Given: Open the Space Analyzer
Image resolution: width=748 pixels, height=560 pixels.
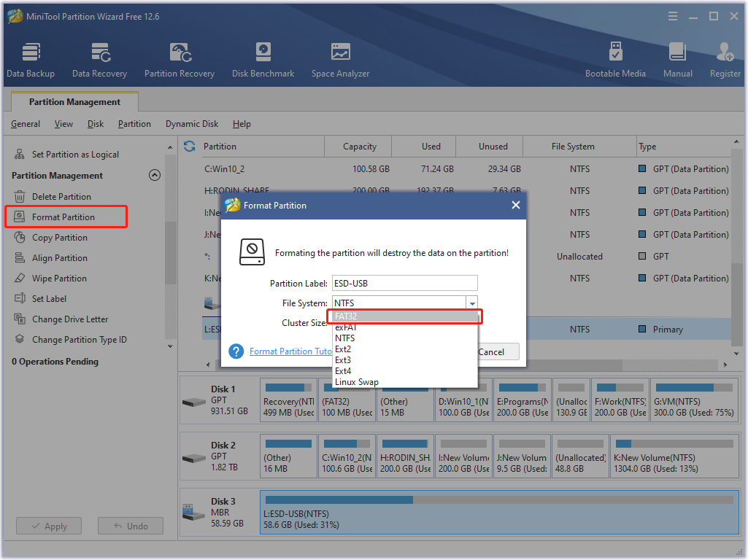Looking at the screenshot, I should coord(340,60).
